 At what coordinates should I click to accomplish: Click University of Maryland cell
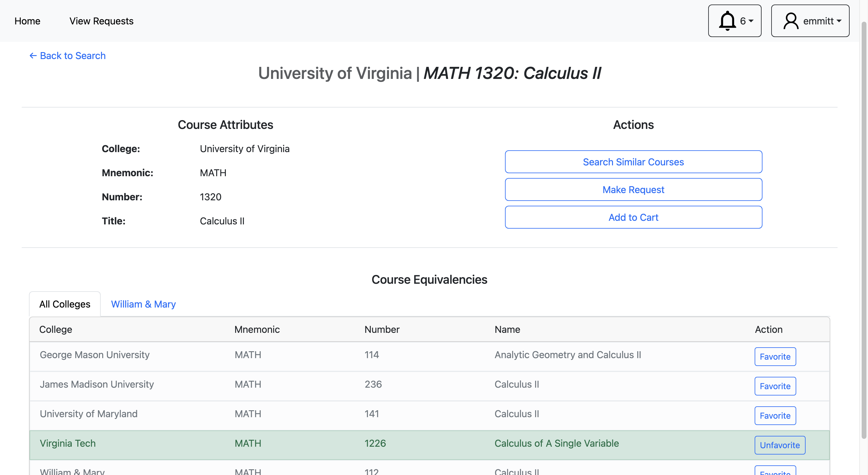coord(89,414)
